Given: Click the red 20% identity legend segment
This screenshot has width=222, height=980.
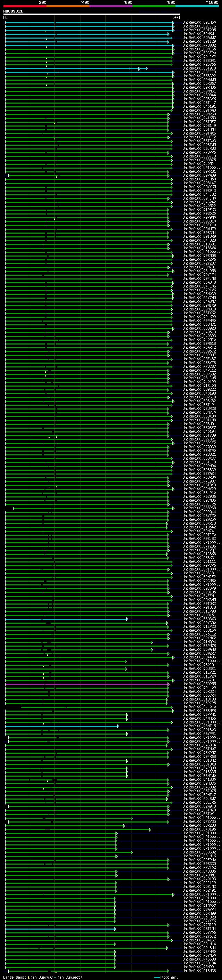Looking at the screenshot, I should [25, 6].
